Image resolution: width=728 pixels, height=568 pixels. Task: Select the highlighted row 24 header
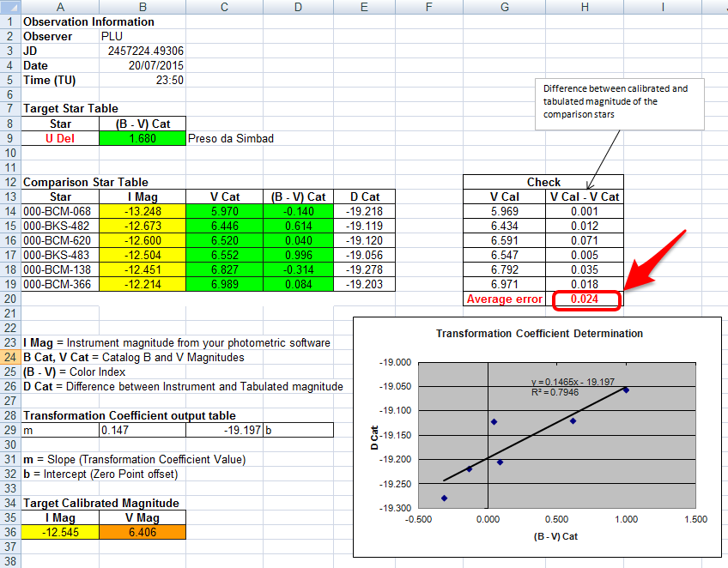(x=9, y=357)
